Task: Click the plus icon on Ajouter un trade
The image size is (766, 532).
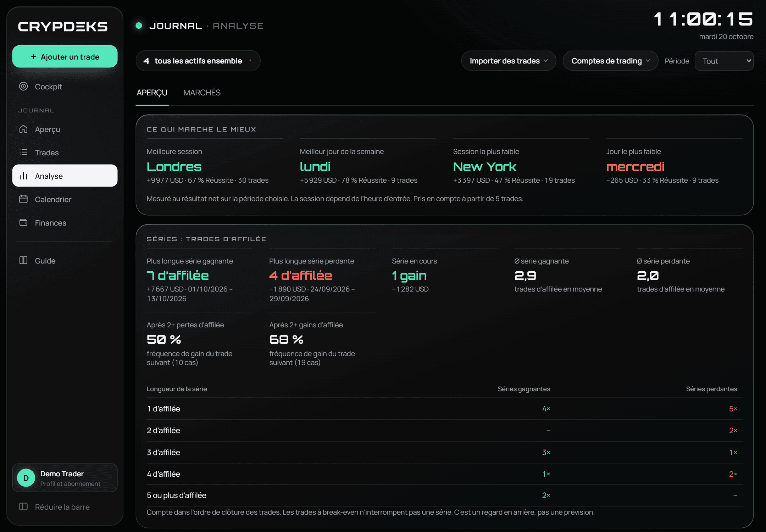Action: tap(33, 56)
